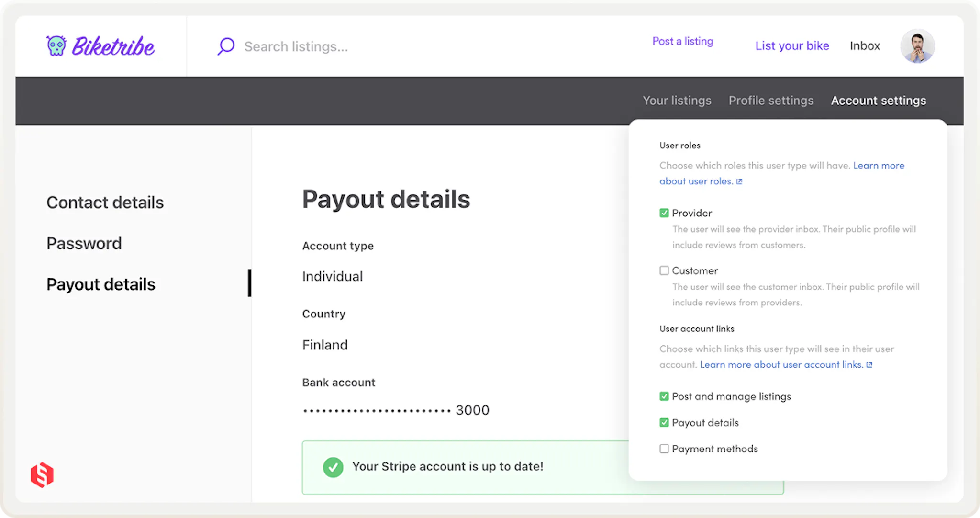Image resolution: width=980 pixels, height=518 pixels.
Task: Open the Inbox link
Action: (865, 46)
